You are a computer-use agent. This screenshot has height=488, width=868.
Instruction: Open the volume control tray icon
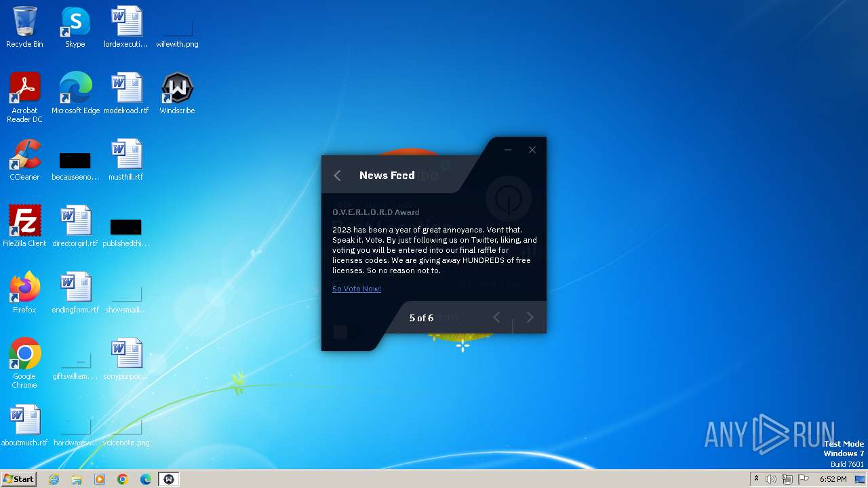click(x=771, y=479)
